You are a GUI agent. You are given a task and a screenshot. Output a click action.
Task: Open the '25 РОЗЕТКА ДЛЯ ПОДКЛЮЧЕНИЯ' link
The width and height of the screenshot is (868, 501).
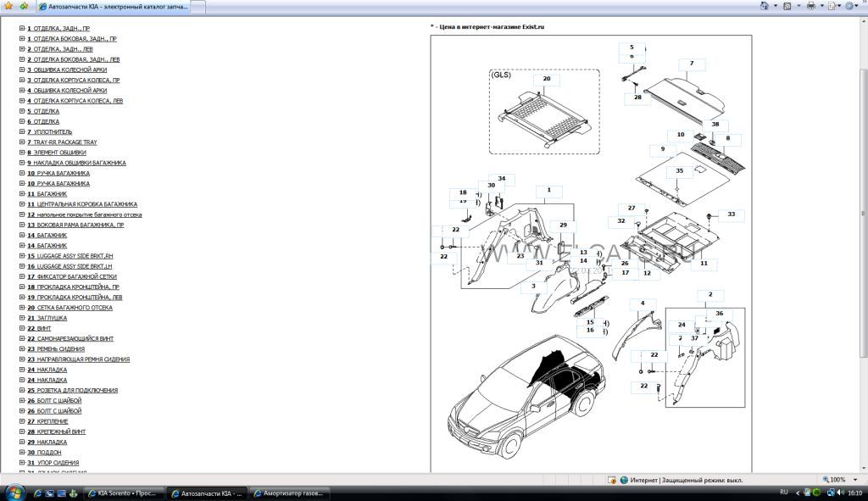click(76, 390)
